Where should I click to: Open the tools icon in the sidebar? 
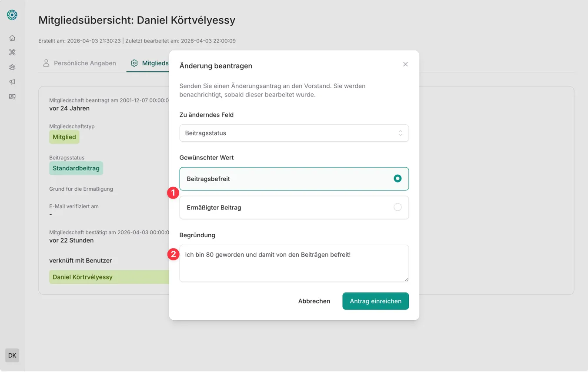[12, 52]
